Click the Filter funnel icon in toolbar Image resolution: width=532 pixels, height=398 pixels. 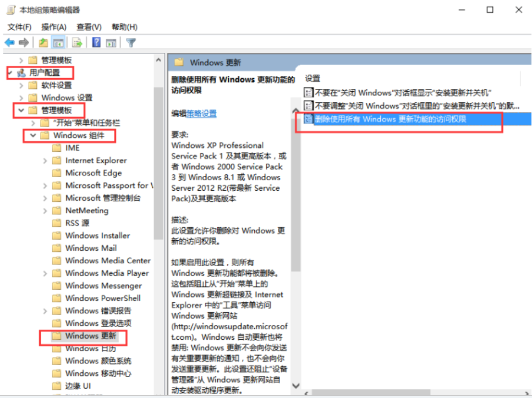click(x=131, y=42)
